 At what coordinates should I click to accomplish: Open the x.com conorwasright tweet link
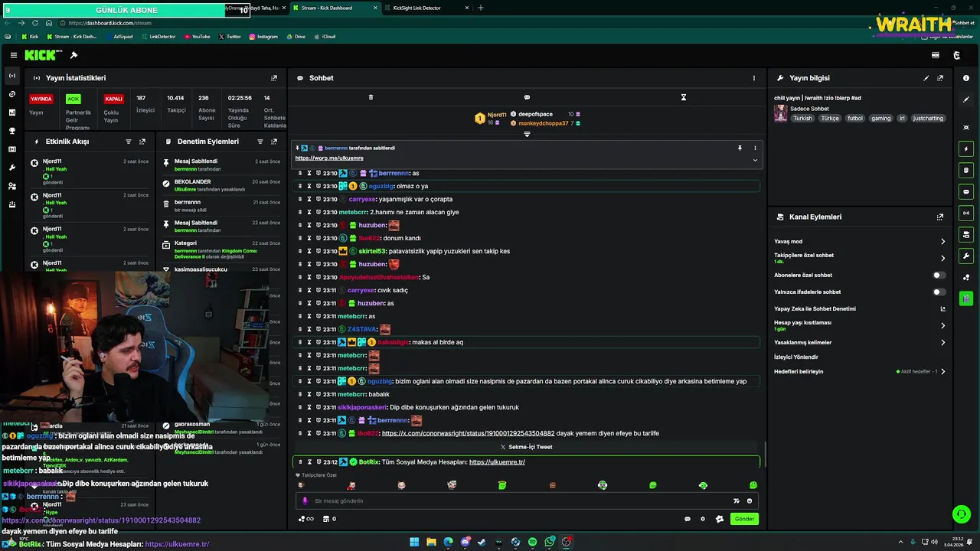[468, 433]
